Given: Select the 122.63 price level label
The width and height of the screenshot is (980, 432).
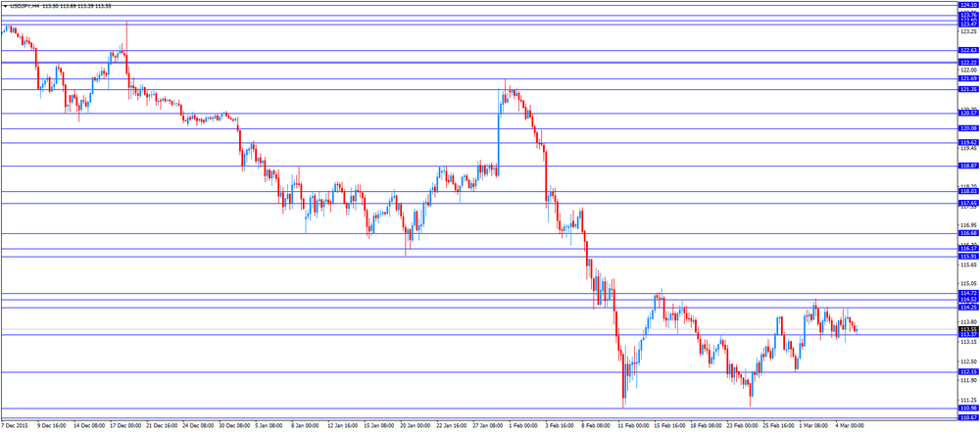Looking at the screenshot, I should [x=968, y=50].
